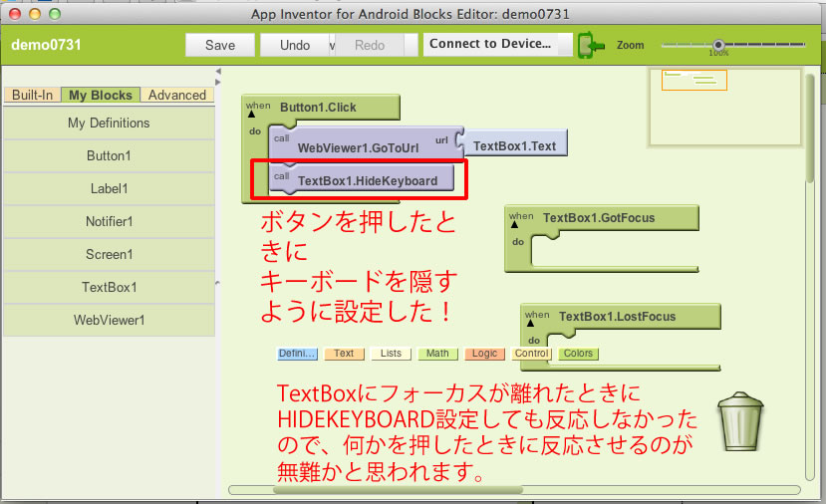The width and height of the screenshot is (826, 504).
Task: Toggle triangle on TextBox1.GotFocus block
Action: click(x=515, y=225)
